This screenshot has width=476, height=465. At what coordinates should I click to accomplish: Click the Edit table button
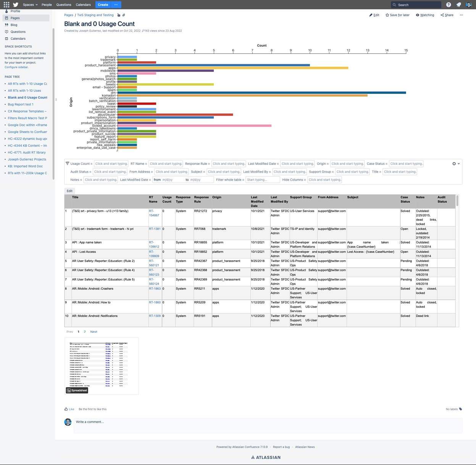click(69, 191)
